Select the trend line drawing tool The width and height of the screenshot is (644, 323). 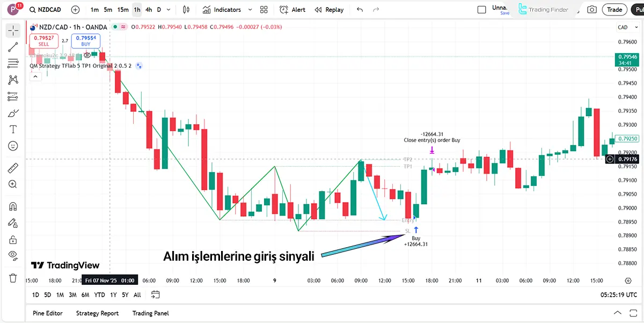click(13, 47)
